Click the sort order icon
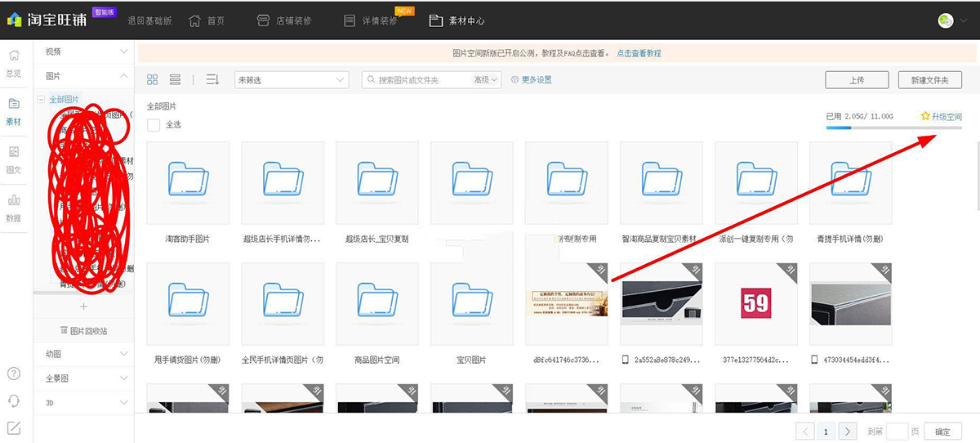 click(x=212, y=79)
